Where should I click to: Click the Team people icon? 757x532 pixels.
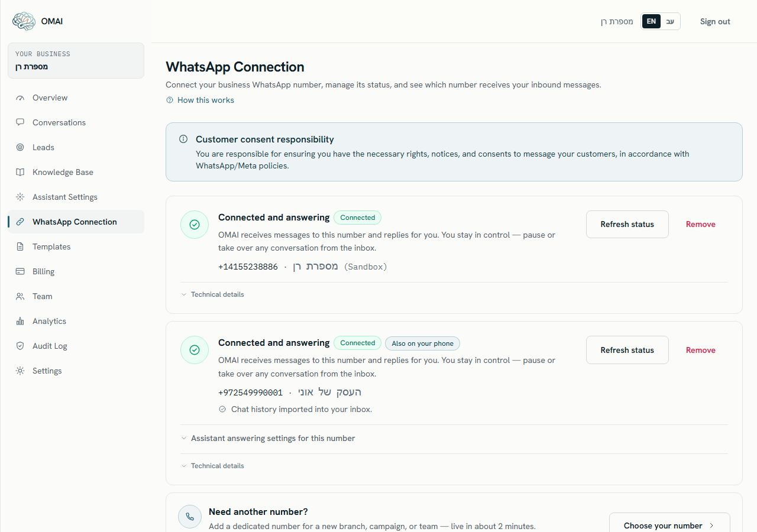(x=20, y=297)
